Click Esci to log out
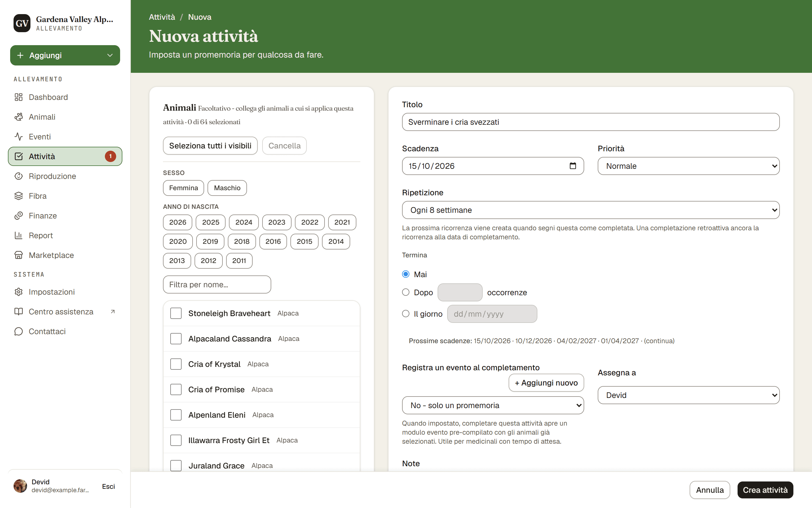 (x=108, y=486)
